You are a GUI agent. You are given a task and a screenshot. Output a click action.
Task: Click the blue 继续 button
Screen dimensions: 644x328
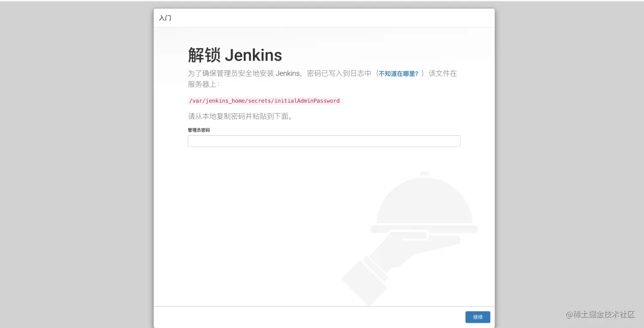point(477,317)
